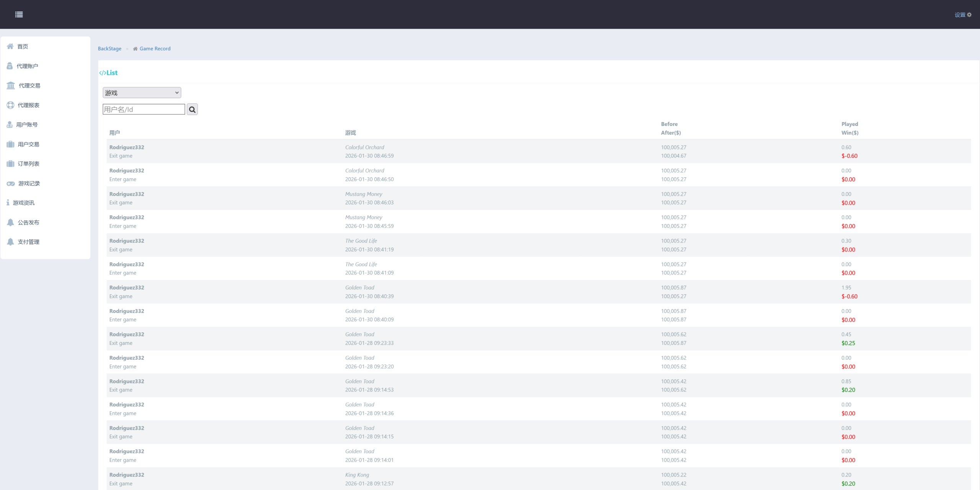Click the Game Record breadcrumb link

(x=155, y=49)
